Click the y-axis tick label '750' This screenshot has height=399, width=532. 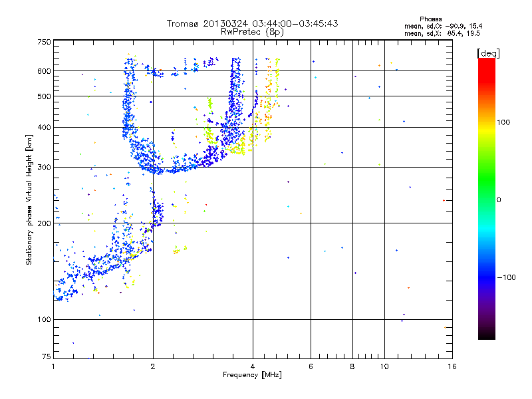coord(44,42)
